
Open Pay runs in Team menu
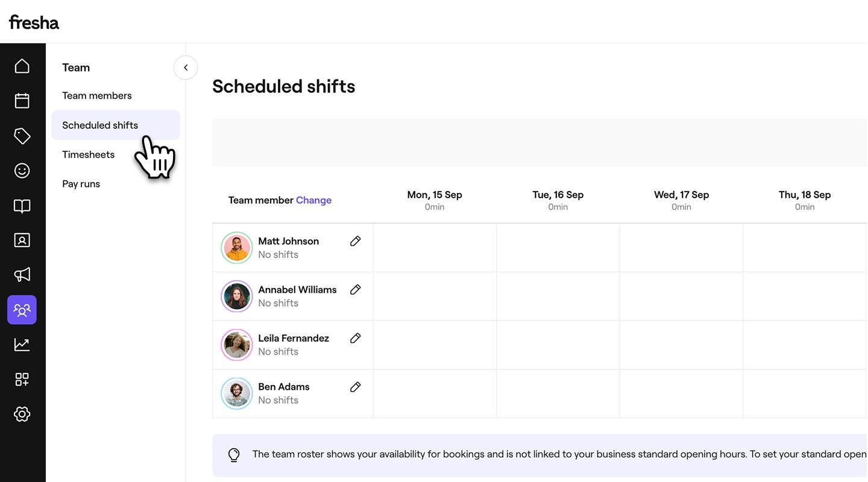[81, 184]
